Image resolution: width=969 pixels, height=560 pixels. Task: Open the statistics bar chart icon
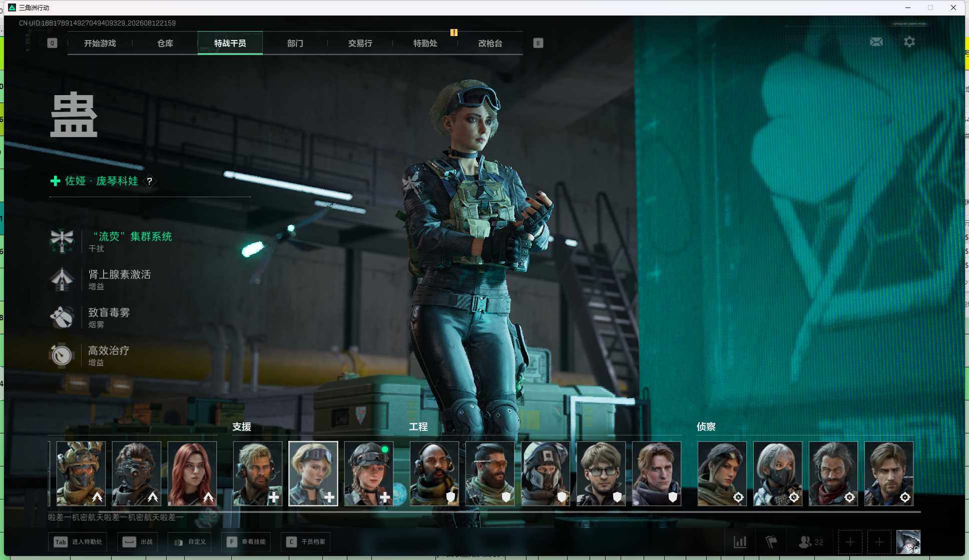(x=740, y=541)
